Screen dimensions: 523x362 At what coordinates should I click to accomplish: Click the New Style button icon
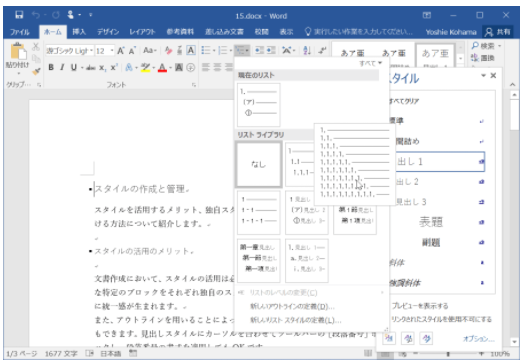389,339
